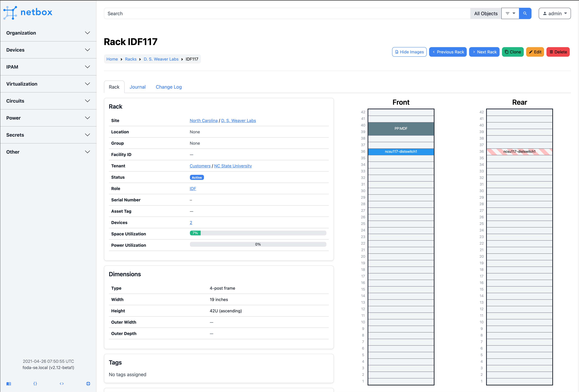Viewport: 579px width, 392px height.
Task: Open the docs book icon in sidebar footer
Action: point(9,383)
